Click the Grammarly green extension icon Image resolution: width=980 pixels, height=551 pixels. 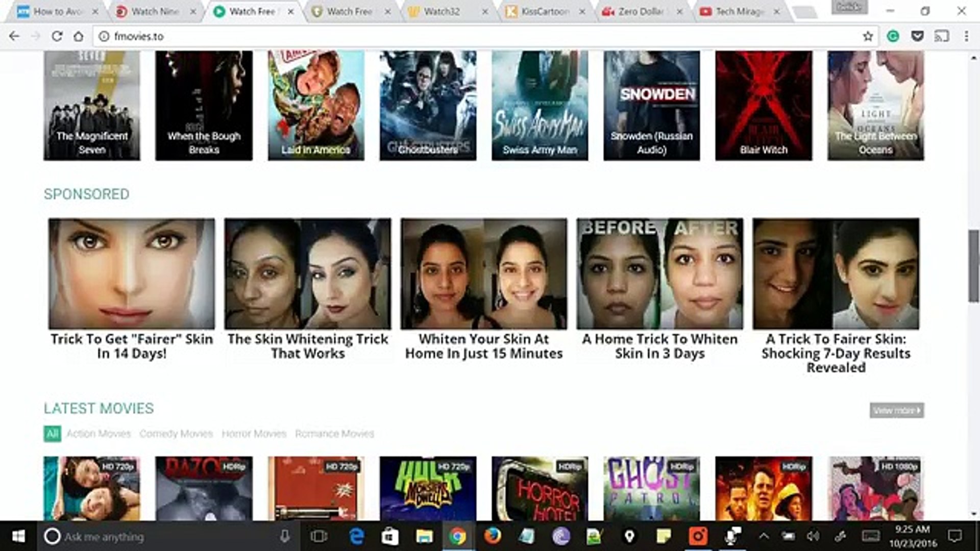tap(893, 36)
